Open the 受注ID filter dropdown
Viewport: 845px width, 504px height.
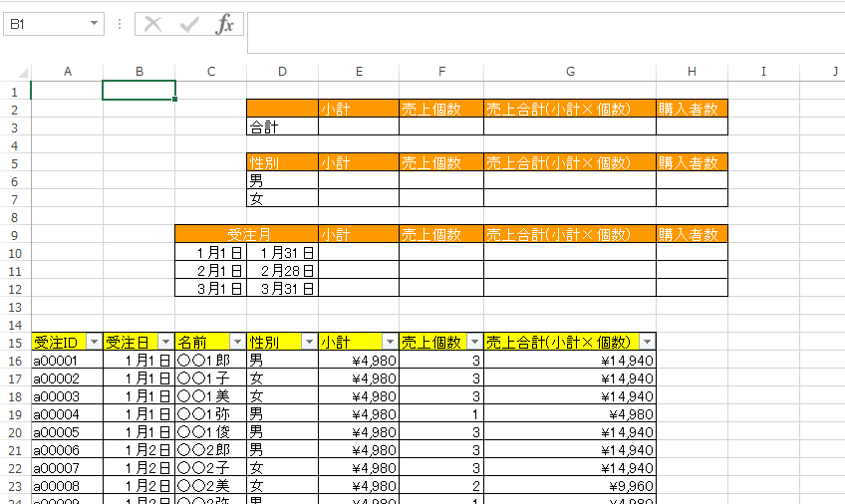[94, 342]
